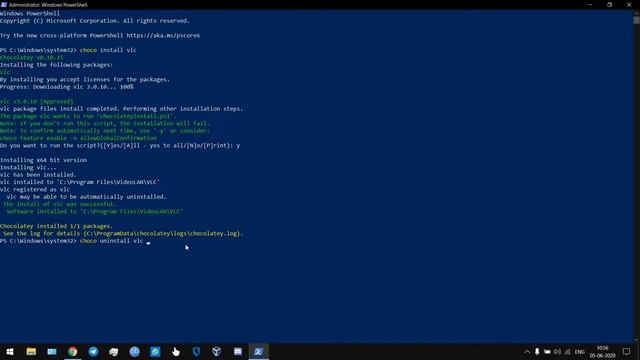Open Telegram from the taskbar

tap(93, 351)
